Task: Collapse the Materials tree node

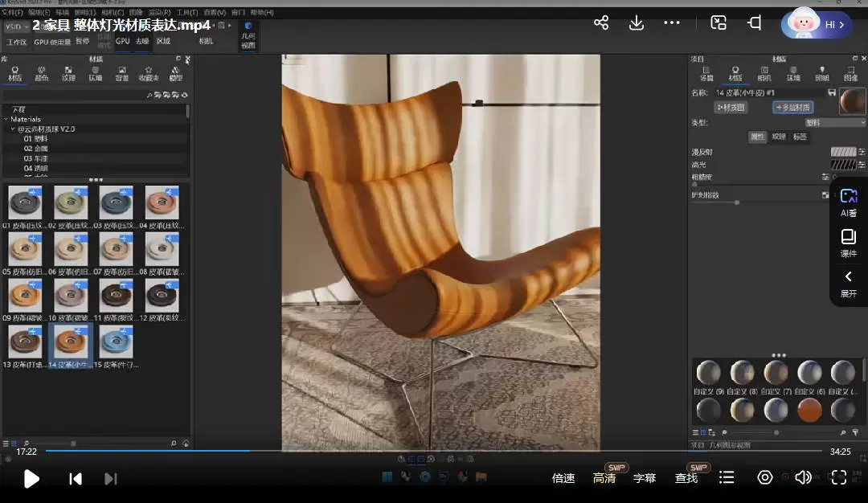Action: [x=6, y=119]
